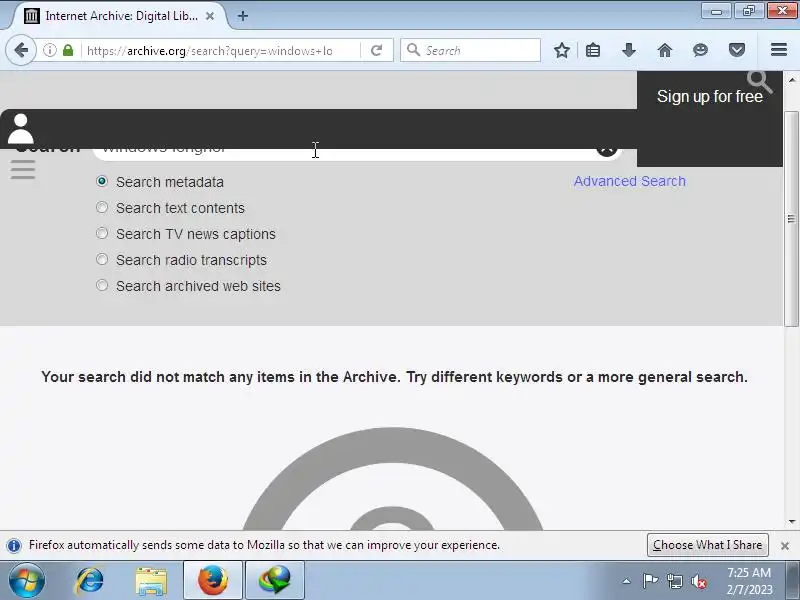Save page to Pocket icon
This screenshot has height=600, width=800.
point(737,50)
